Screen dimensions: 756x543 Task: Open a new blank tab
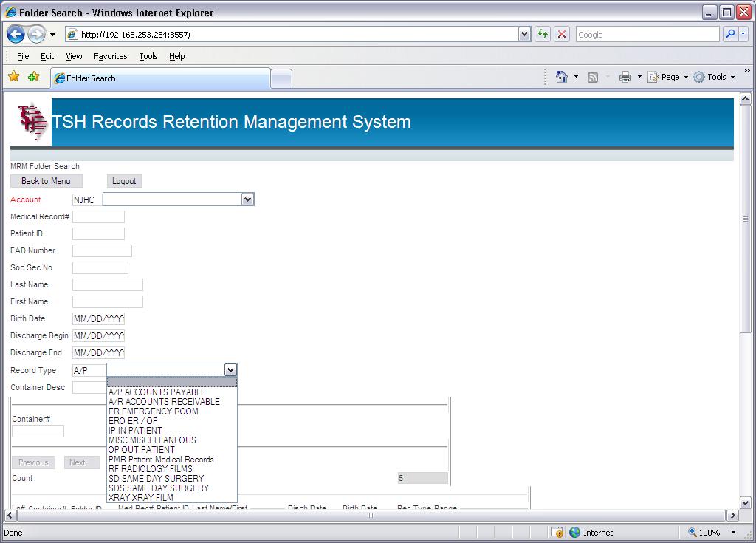(281, 78)
